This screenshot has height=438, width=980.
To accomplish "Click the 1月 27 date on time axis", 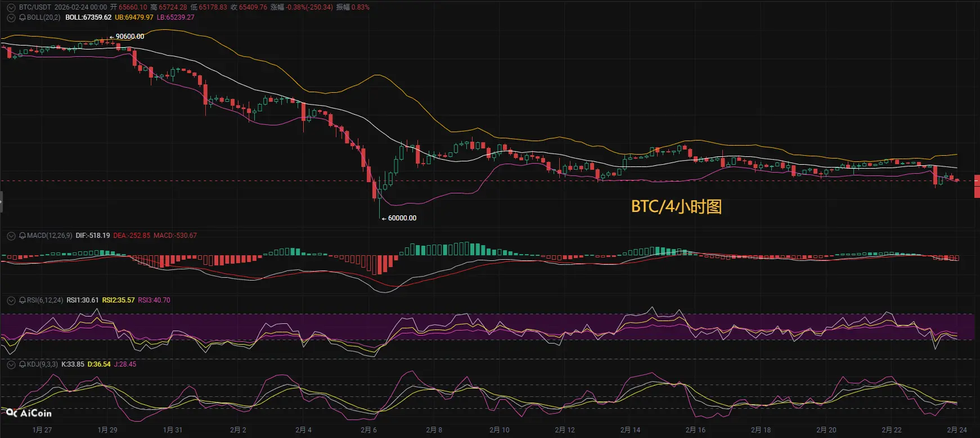I will click(x=42, y=430).
